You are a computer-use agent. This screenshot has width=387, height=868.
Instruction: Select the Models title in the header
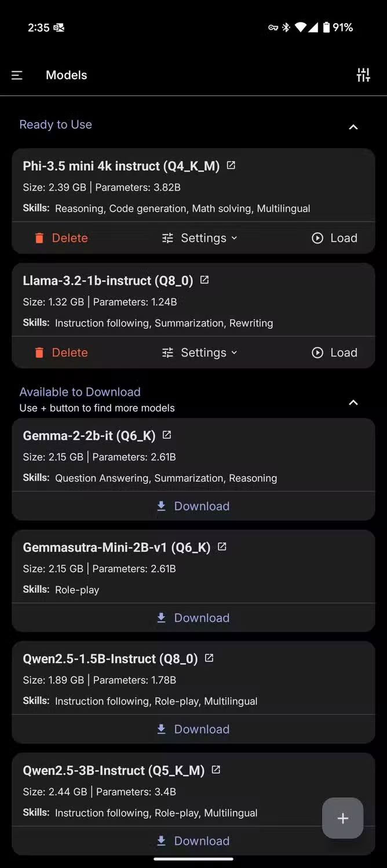click(66, 75)
